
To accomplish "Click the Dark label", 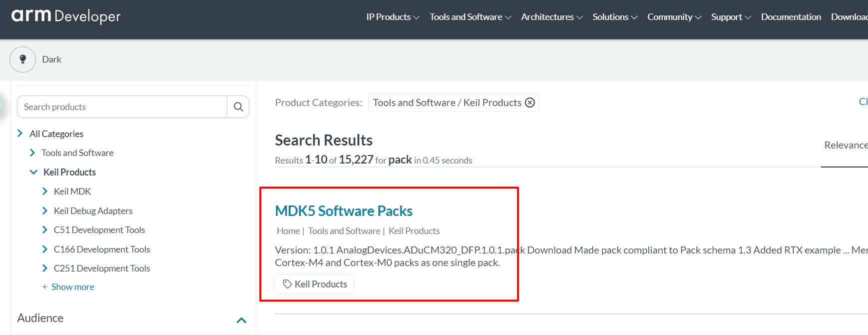I will [52, 59].
